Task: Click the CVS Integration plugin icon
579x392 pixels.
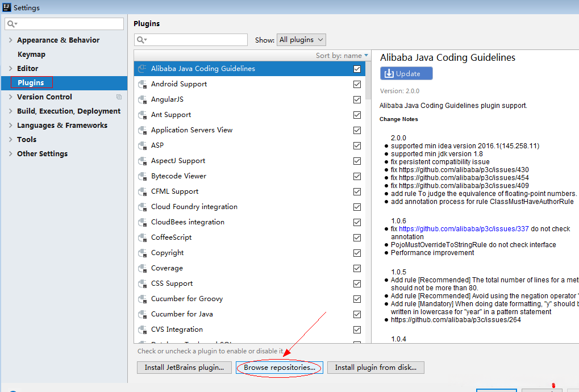Action: pos(142,330)
